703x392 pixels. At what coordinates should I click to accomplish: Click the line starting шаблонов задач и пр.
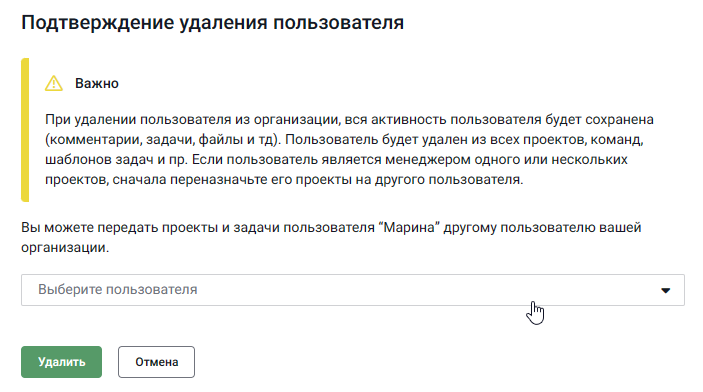(336, 160)
